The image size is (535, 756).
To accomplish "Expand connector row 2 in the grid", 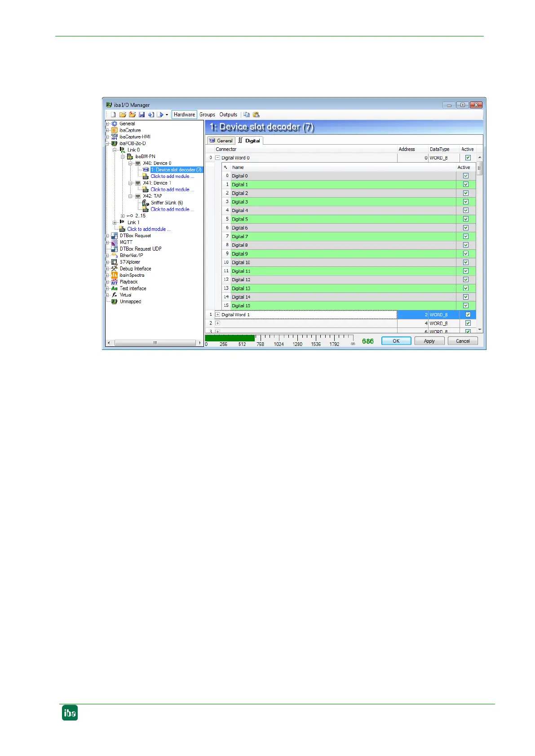I will 217,323.
